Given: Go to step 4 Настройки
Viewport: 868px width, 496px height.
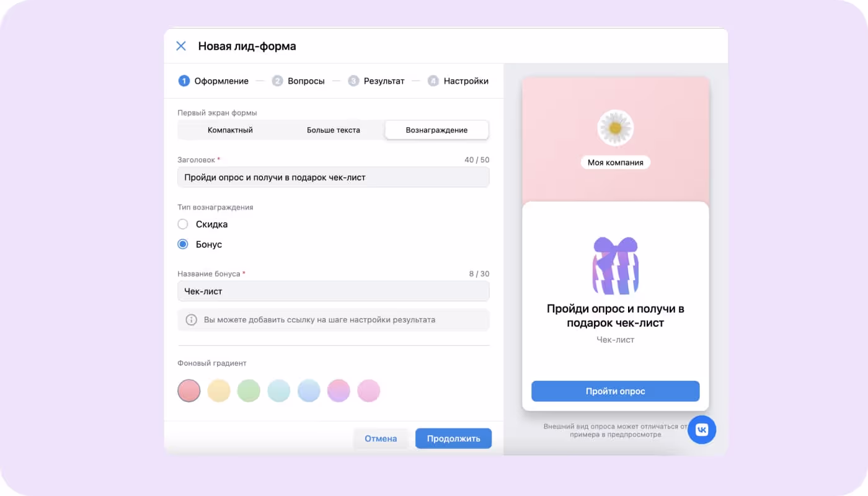Looking at the screenshot, I should 458,81.
